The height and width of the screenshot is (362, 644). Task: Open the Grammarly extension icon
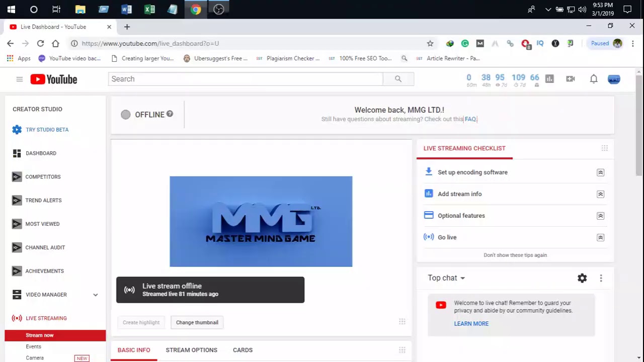click(x=465, y=43)
